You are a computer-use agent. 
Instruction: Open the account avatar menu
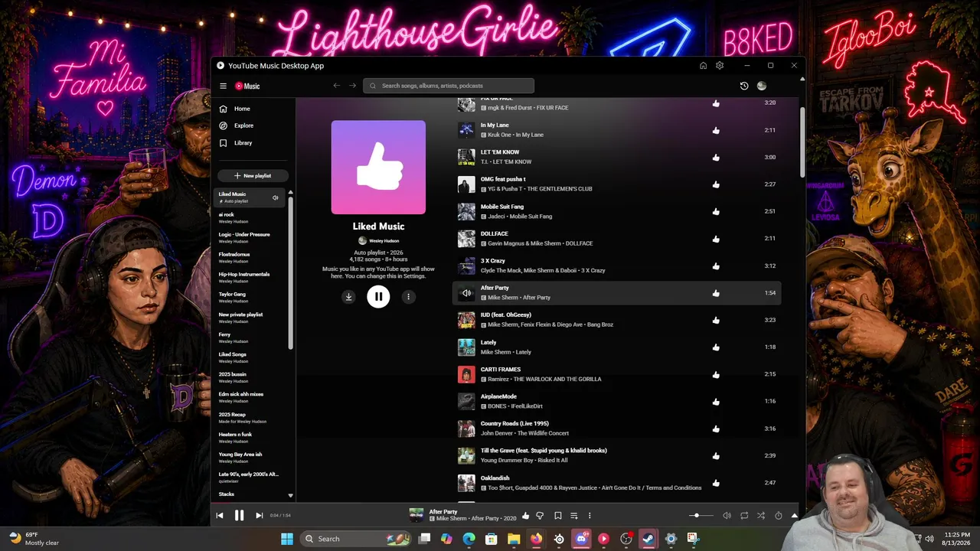[x=761, y=86]
